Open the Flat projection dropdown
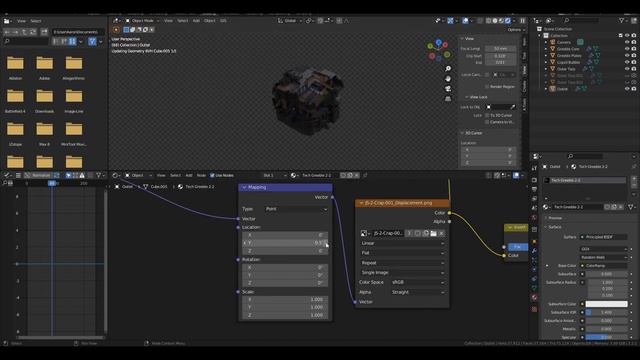This screenshot has height=360, width=640. coord(402,253)
